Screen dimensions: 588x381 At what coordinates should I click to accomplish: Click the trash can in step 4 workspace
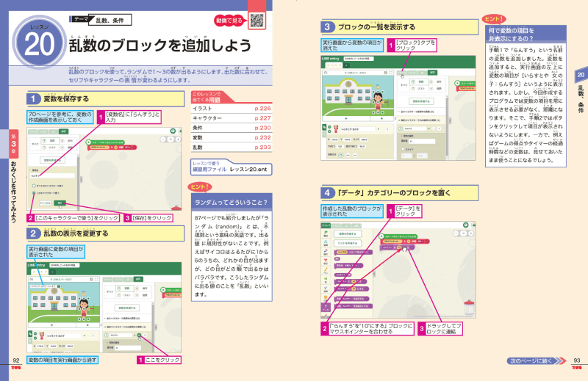pyautogui.click(x=469, y=307)
